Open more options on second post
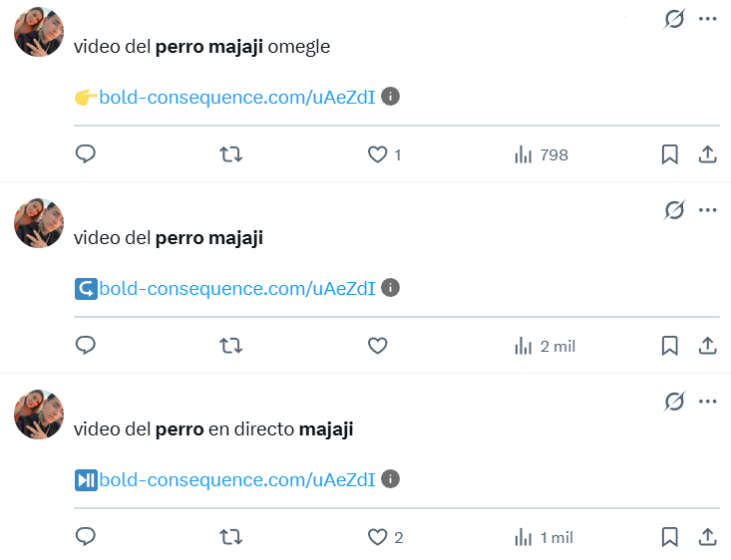 point(708,210)
